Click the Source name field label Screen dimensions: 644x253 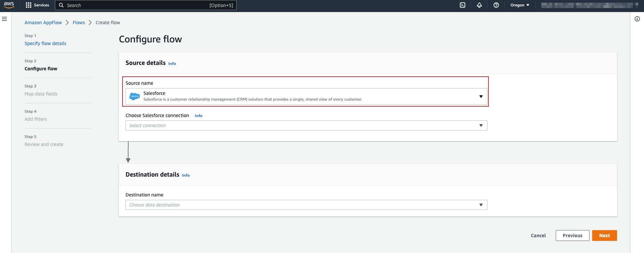tap(139, 83)
